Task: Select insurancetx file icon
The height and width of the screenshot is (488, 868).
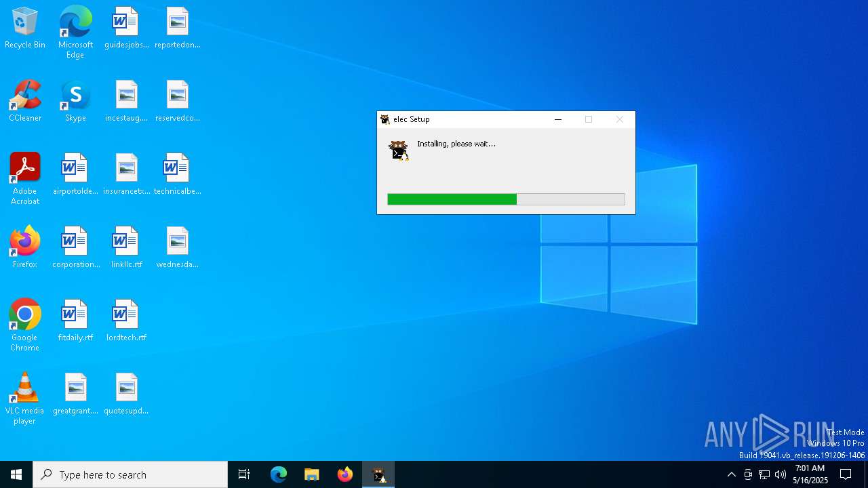Action: coord(126,175)
